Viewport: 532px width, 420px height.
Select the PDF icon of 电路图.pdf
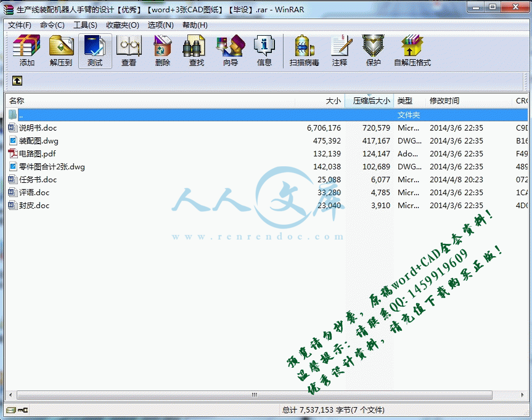[13, 153]
